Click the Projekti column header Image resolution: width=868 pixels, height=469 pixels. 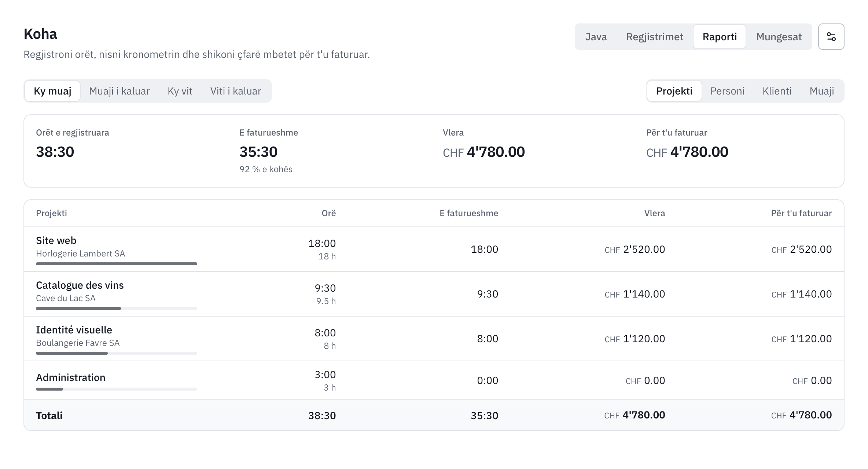(x=51, y=213)
